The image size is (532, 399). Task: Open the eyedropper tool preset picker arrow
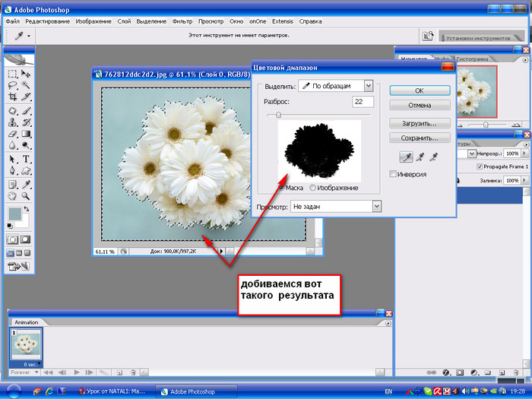29,36
